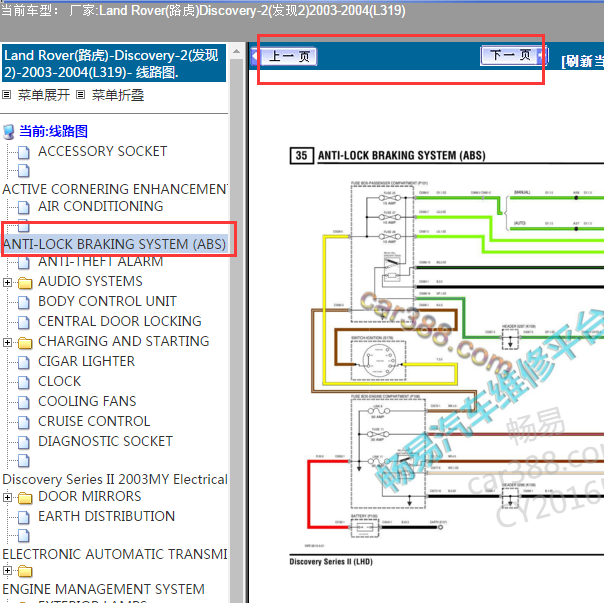This screenshot has width=604, height=603.
Task: Select CHARGING AND STARTING label
Action: click(x=124, y=341)
